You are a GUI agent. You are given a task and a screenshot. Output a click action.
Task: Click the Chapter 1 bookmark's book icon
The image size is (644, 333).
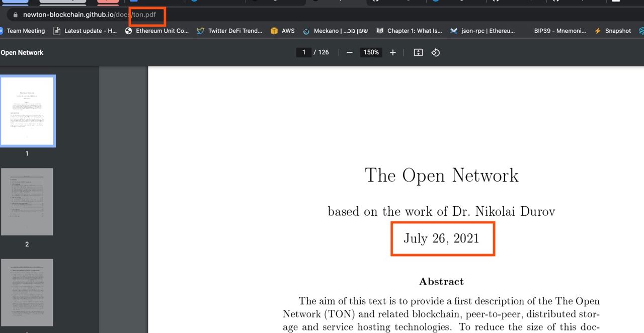pyautogui.click(x=380, y=31)
